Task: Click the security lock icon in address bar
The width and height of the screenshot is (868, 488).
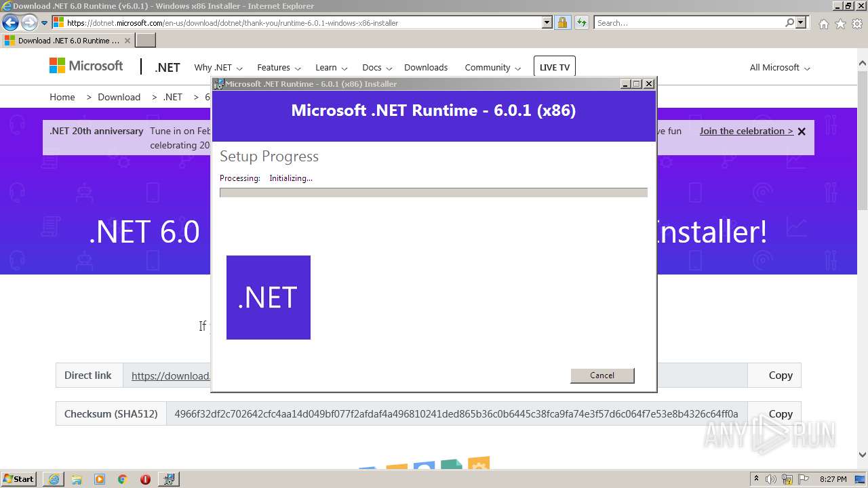Action: coord(562,22)
